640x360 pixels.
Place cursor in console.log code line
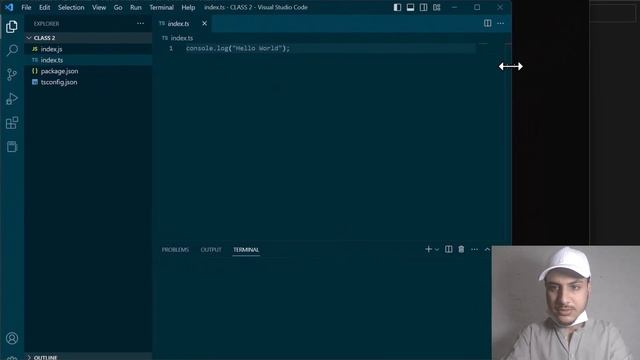tap(238, 48)
